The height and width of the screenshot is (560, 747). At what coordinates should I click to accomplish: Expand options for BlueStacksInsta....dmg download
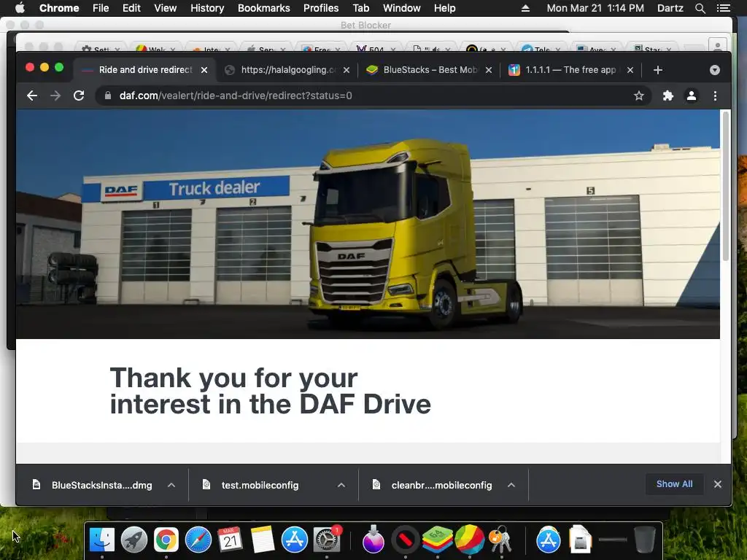click(171, 485)
